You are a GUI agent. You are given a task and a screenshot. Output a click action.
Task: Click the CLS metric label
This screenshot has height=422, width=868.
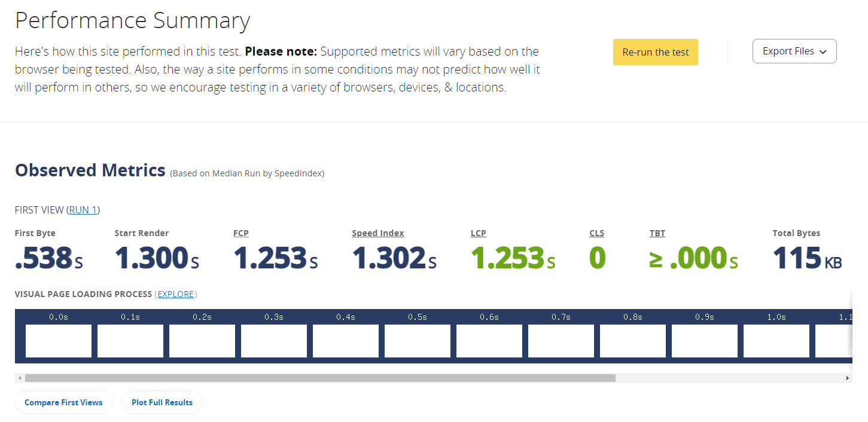point(596,233)
